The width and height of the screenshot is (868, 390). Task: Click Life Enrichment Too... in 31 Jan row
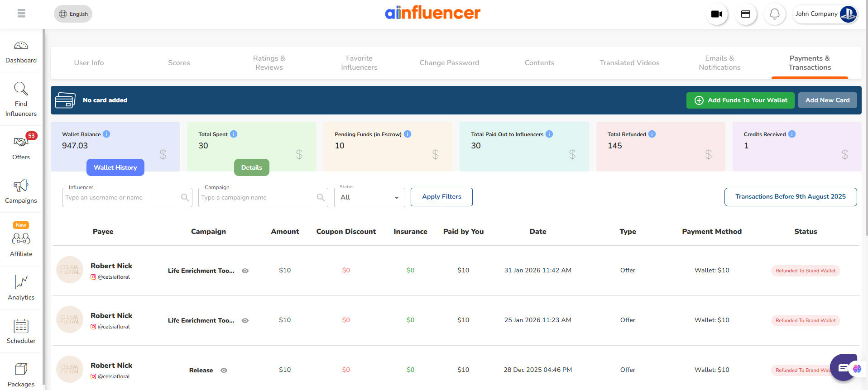(x=201, y=271)
